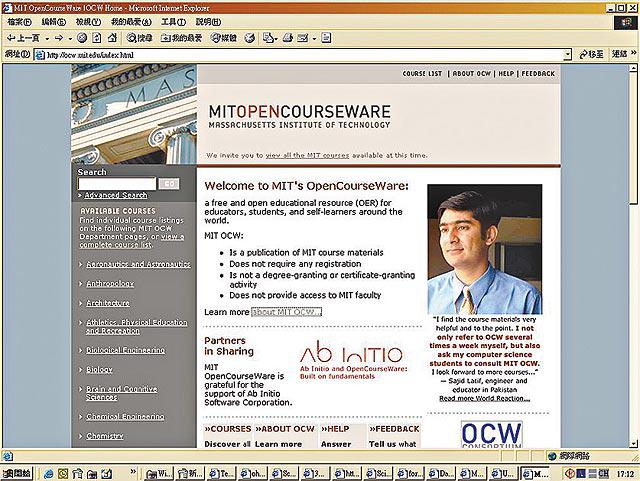The width and height of the screenshot is (640, 481).
Task: Open the 編輯(E) Edit menu
Action: click(53, 22)
